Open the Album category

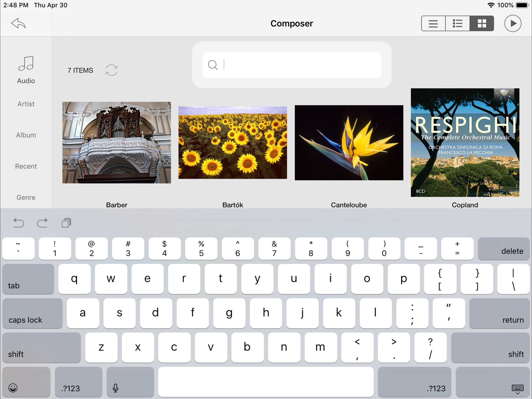coord(26,135)
